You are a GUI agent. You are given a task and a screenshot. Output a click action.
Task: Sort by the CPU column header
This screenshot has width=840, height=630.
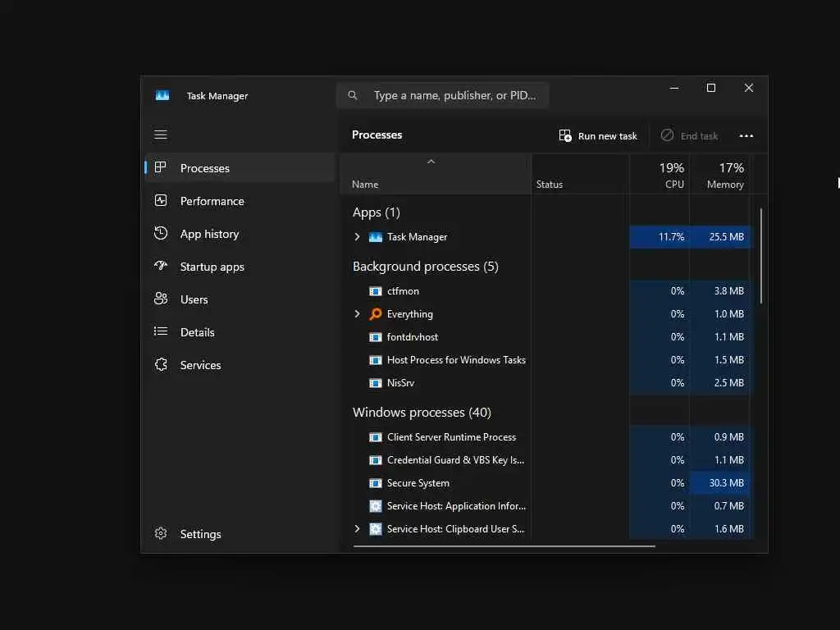[x=659, y=175]
